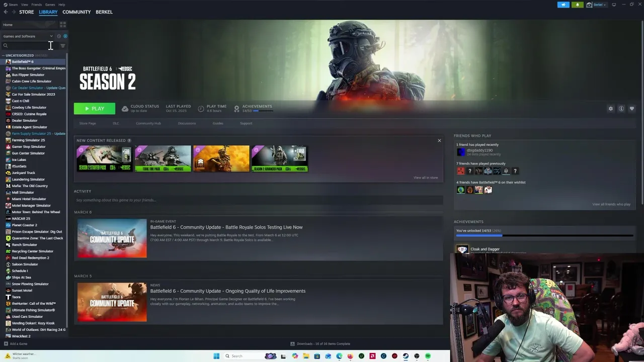This screenshot has width=644, height=362.
Task: Open the Discussions link
Action: click(187, 123)
